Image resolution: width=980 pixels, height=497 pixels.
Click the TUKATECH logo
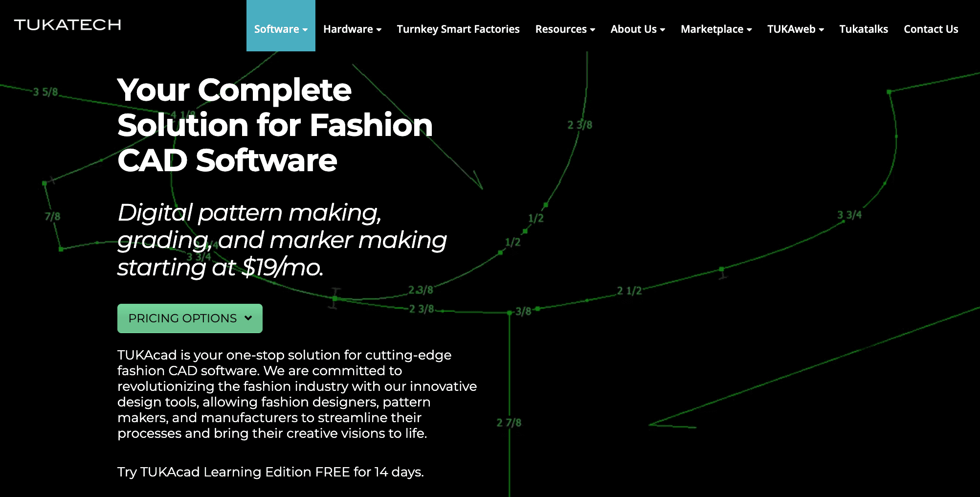(x=67, y=25)
